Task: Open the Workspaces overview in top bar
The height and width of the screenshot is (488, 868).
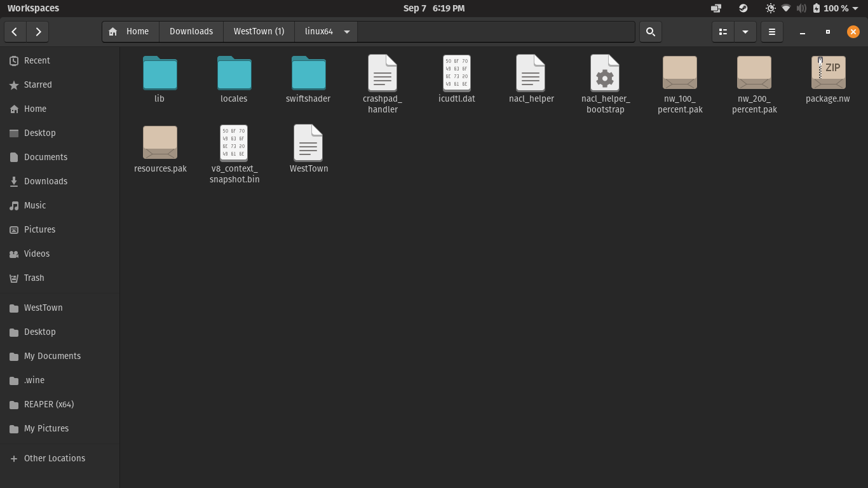Action: (x=33, y=8)
